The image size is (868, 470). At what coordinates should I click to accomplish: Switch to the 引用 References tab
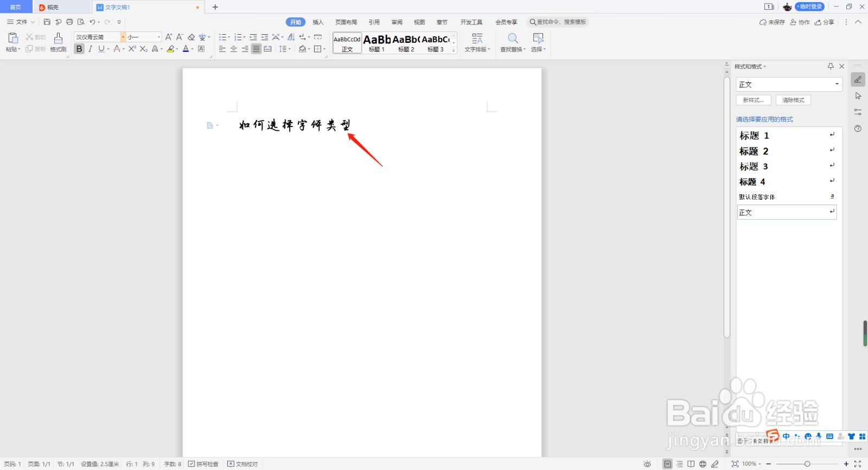(x=374, y=22)
